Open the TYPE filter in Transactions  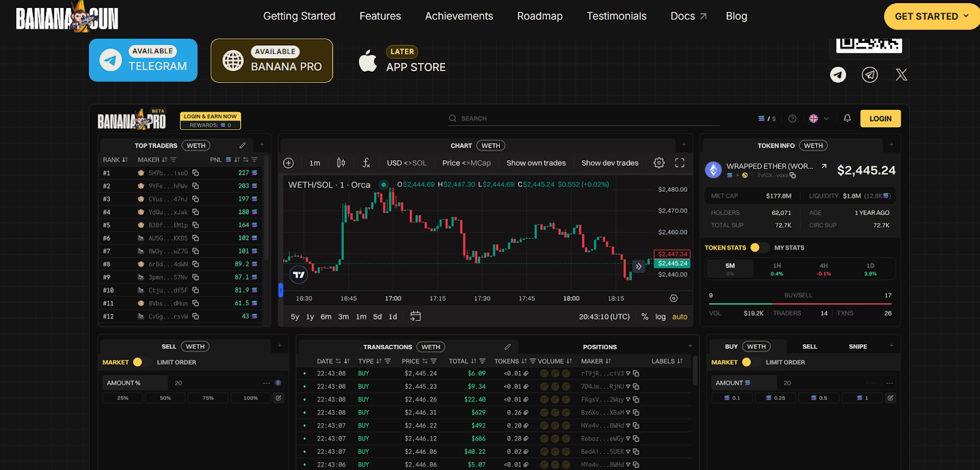point(387,361)
